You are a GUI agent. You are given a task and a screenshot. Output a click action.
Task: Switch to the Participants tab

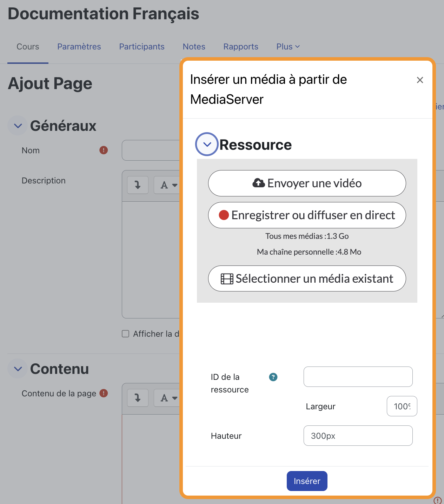click(142, 47)
